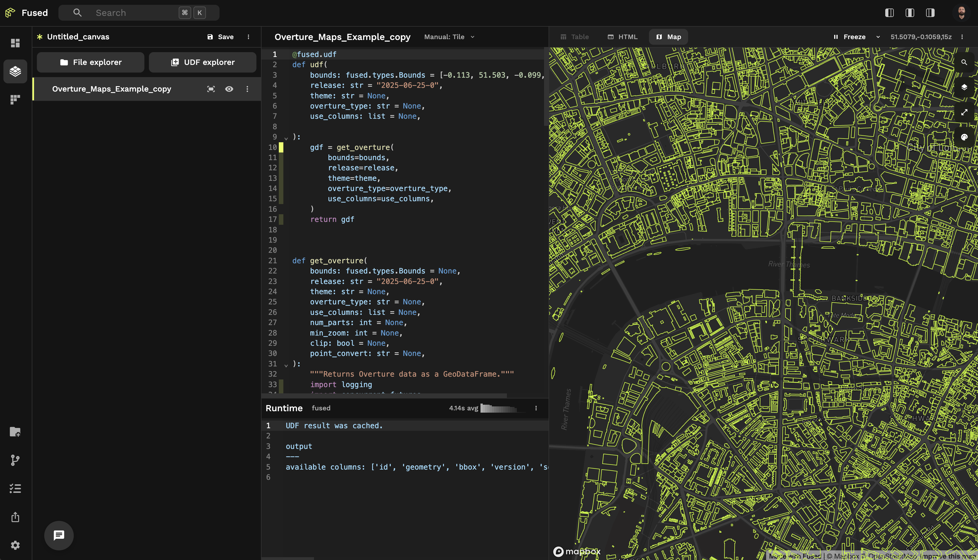Open the share/export panel
The height and width of the screenshot is (560, 978).
tap(15, 517)
